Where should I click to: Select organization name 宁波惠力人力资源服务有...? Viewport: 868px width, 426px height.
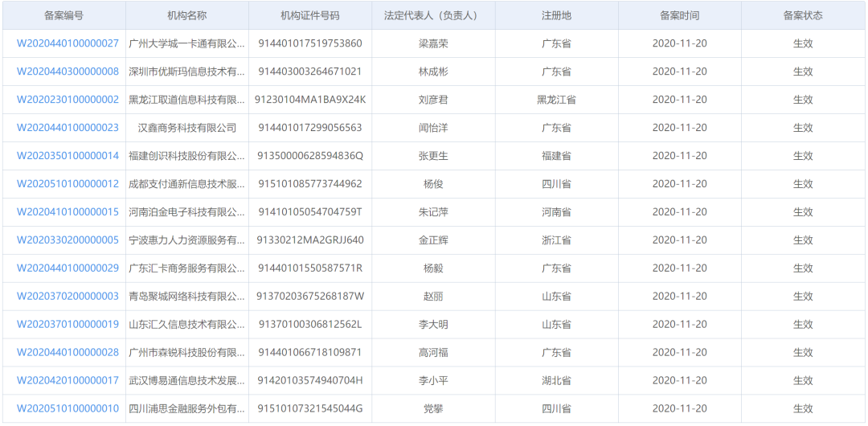pyautogui.click(x=187, y=240)
